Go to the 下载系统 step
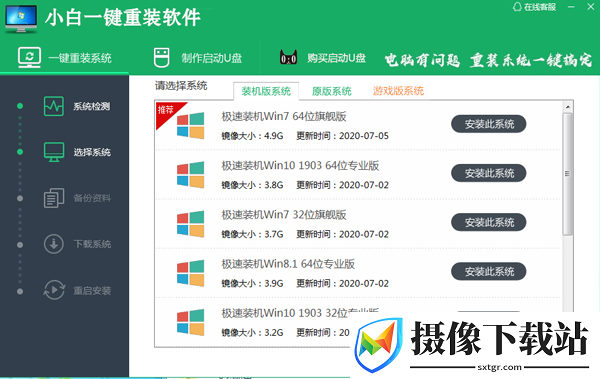Screen dimensions: 600x379 pos(92,244)
